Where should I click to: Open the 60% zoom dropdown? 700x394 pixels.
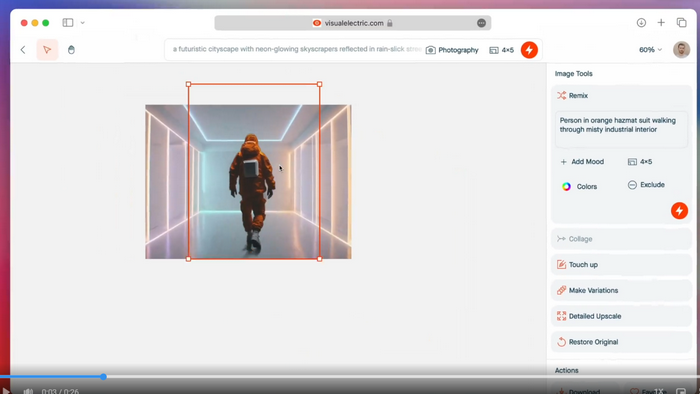(x=650, y=50)
